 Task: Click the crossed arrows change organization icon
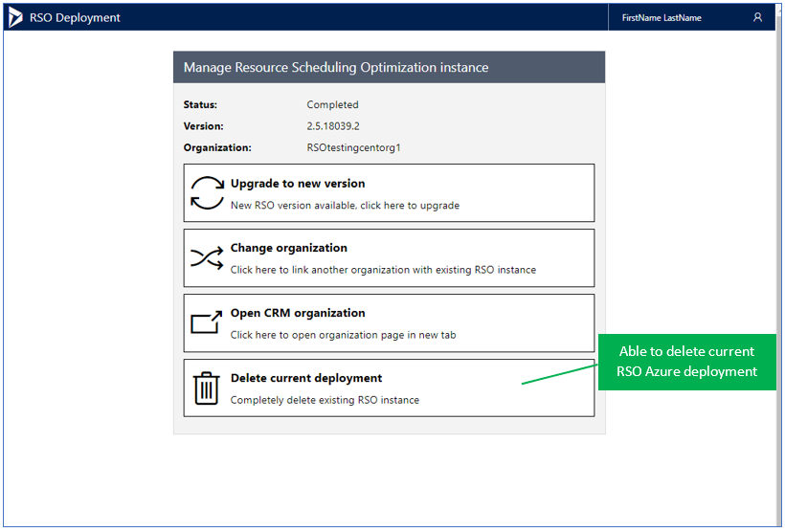[x=207, y=258]
